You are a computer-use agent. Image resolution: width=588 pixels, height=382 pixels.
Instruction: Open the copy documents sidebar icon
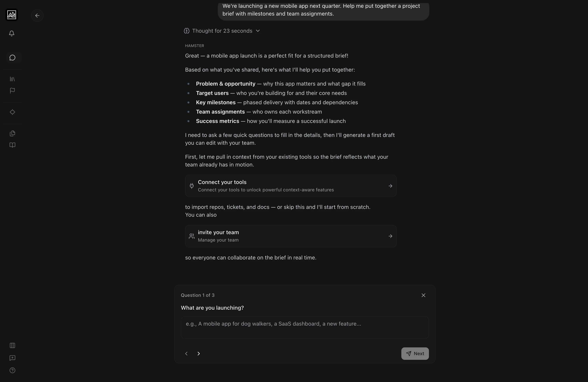point(12,133)
